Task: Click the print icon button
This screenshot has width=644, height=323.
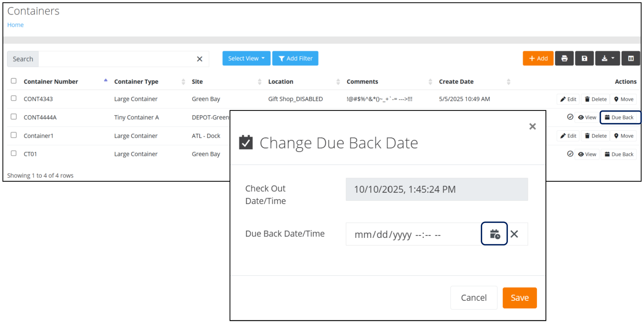Action: 564,58
